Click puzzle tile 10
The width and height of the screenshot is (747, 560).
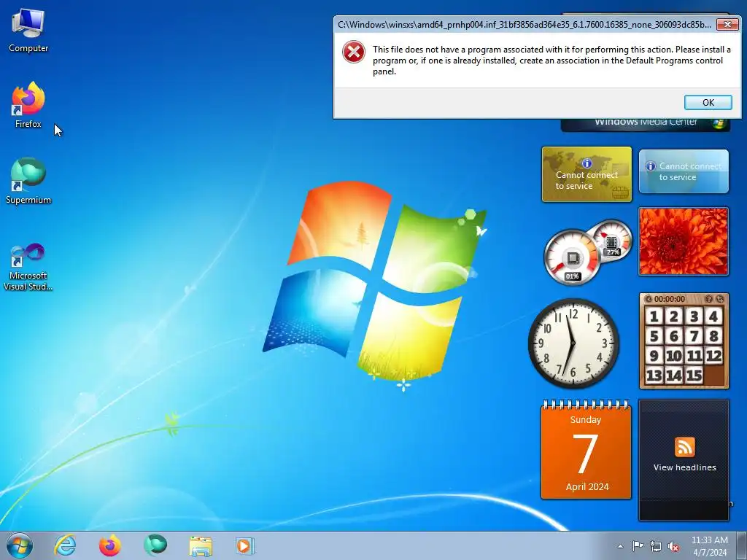point(674,356)
